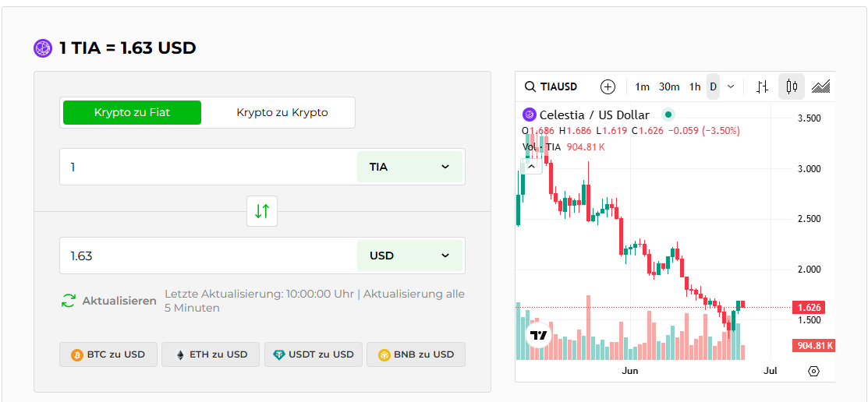
Task: Expand more chart time intervals chevron
Action: pyautogui.click(x=731, y=86)
